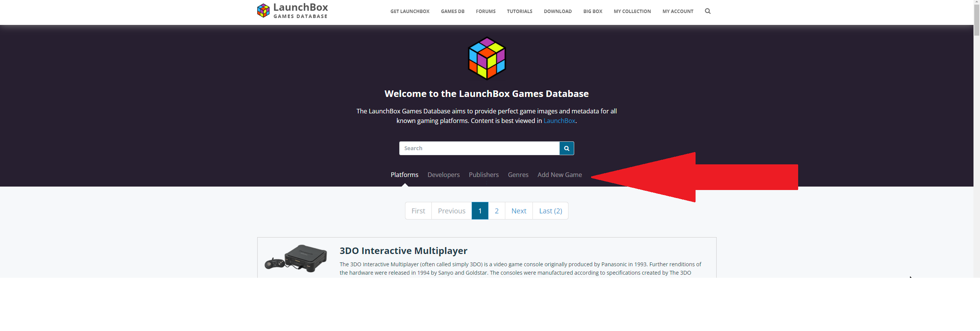Viewport: 980px width, 331px height.
Task: Select page 1 in pagination
Action: (480, 211)
